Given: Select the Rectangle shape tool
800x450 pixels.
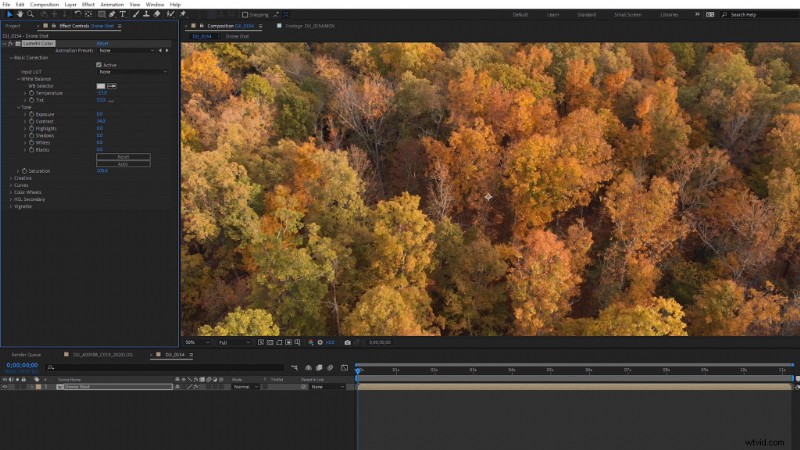Looking at the screenshot, I should click(x=102, y=14).
